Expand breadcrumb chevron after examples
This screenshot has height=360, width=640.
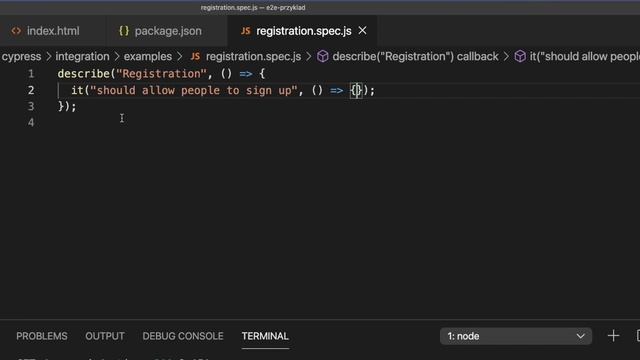[x=180, y=56]
